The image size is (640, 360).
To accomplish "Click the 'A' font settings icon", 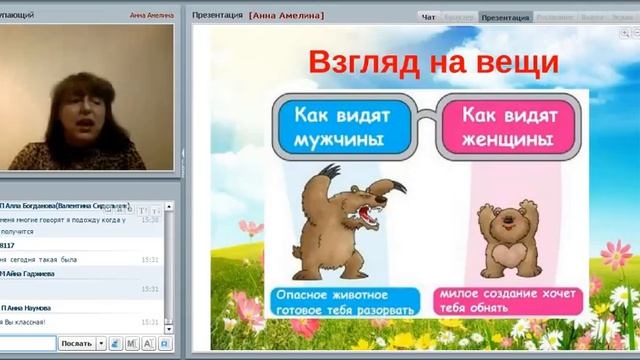I will coord(148,344).
